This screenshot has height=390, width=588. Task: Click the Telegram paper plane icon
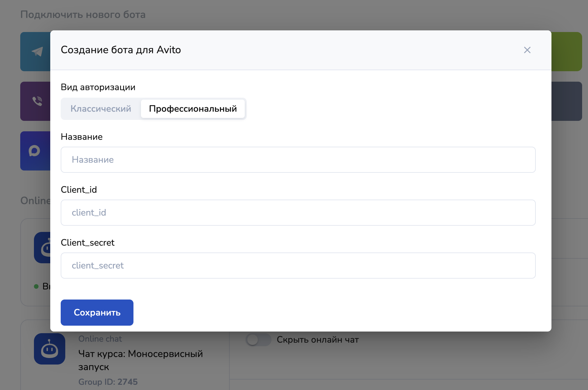pos(37,52)
